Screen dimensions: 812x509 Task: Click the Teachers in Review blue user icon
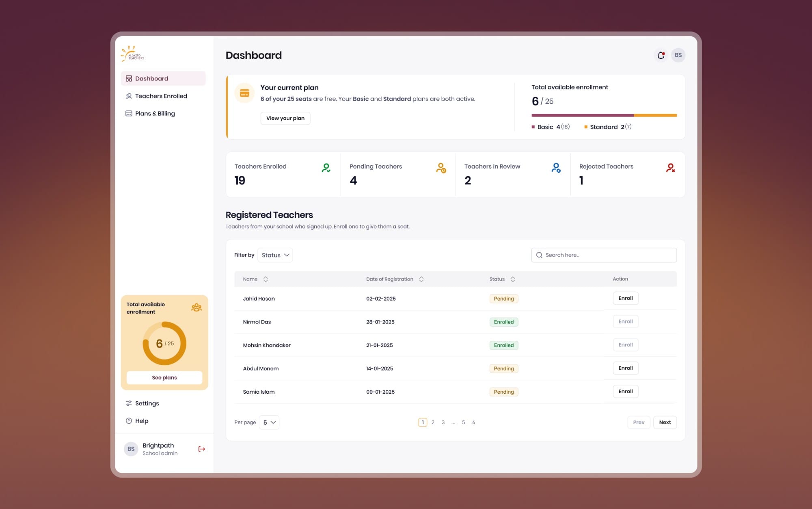coord(556,168)
